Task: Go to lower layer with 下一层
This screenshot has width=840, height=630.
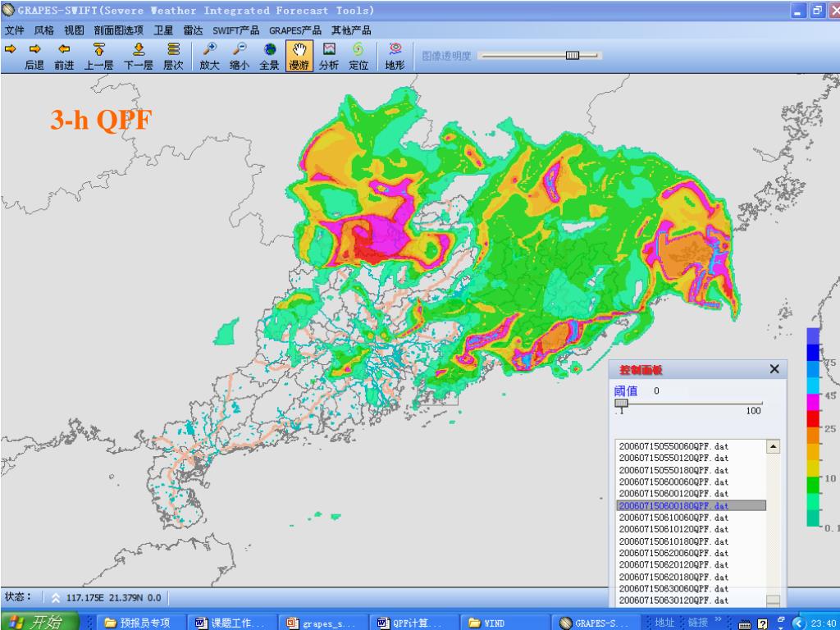Action: pyautogui.click(x=139, y=57)
